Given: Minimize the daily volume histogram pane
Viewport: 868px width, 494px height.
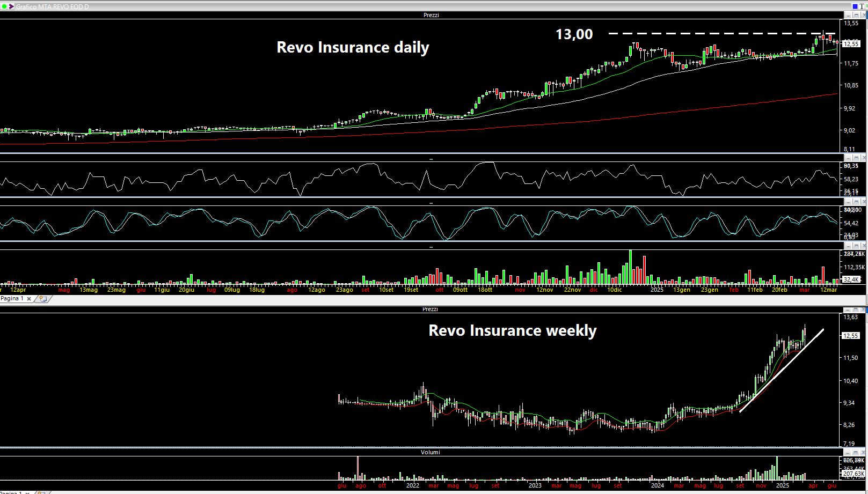Looking at the screenshot, I should pos(849,246).
